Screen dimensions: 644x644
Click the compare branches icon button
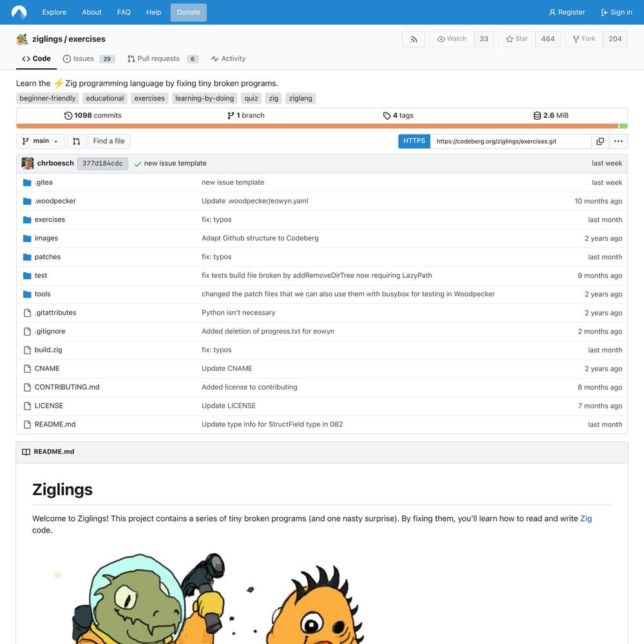[77, 141]
